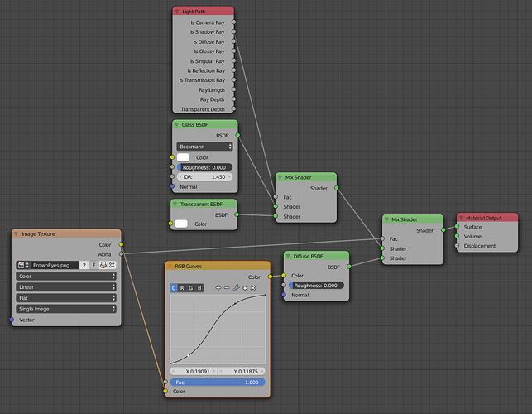
Task: Click the Glass BSDF output socket
Action: (237, 135)
